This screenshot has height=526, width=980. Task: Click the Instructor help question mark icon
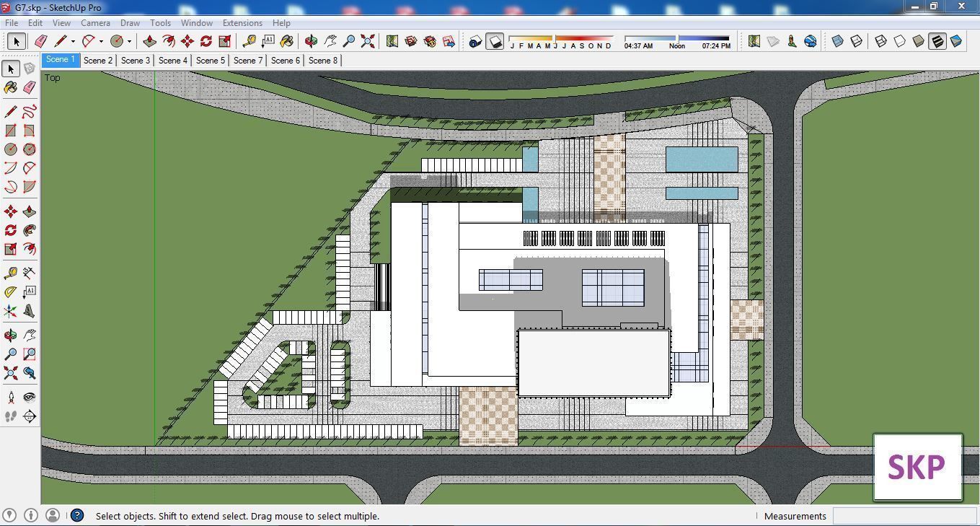[x=77, y=515]
